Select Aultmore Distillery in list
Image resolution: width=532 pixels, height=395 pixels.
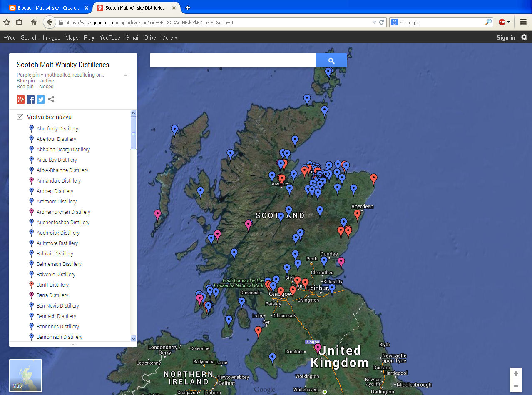click(57, 243)
